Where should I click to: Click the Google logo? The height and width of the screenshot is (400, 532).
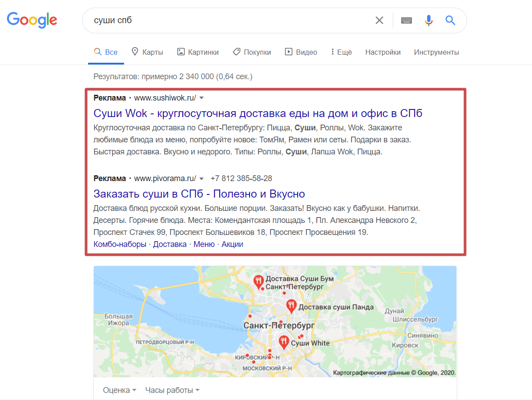click(32, 20)
